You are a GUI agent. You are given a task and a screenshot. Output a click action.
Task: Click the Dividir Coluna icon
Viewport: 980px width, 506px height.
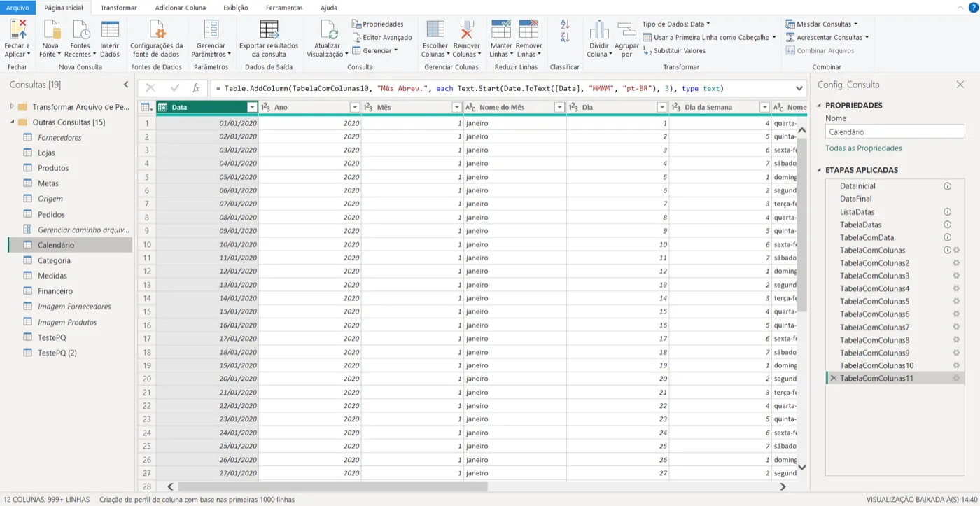[x=599, y=30]
